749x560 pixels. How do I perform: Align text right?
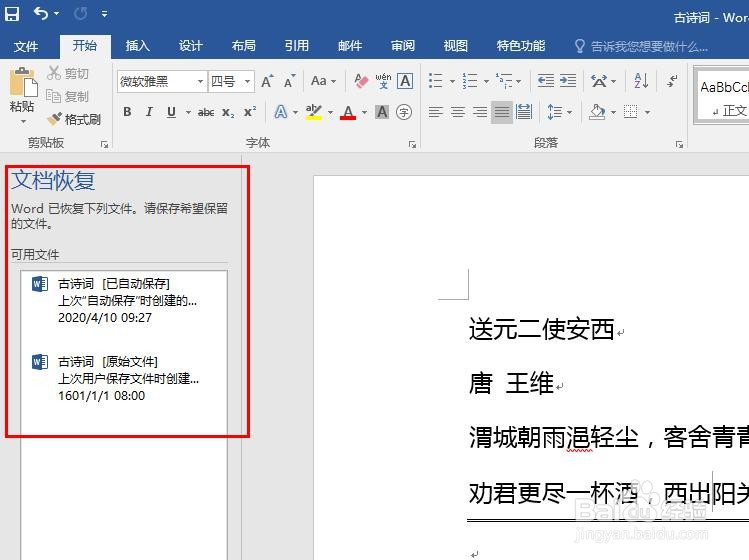pos(480,112)
